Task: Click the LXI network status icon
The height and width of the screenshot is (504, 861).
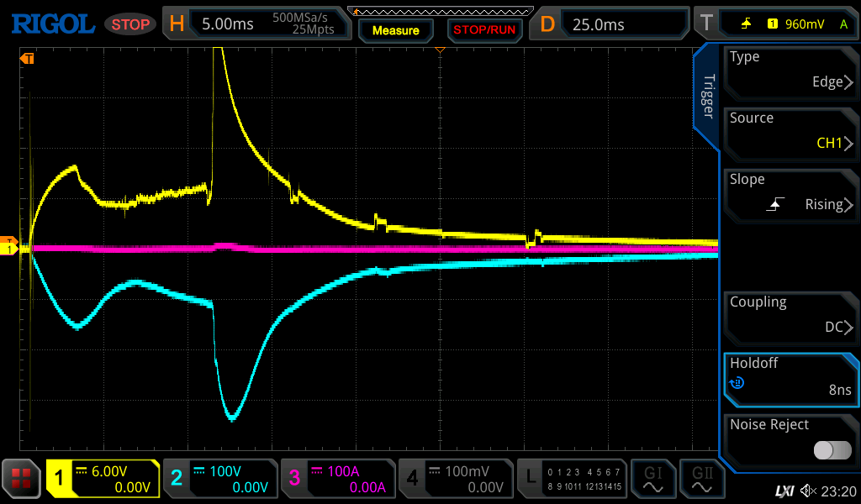Action: (x=784, y=491)
